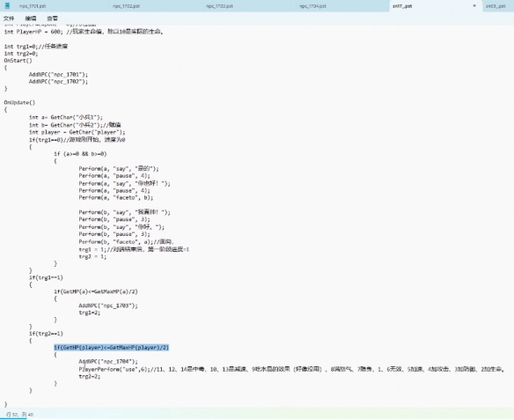Image resolution: width=514 pixels, height=420 pixels.
Task: Click the Notepad app icon at the window's top-left
Action: [7, 5]
